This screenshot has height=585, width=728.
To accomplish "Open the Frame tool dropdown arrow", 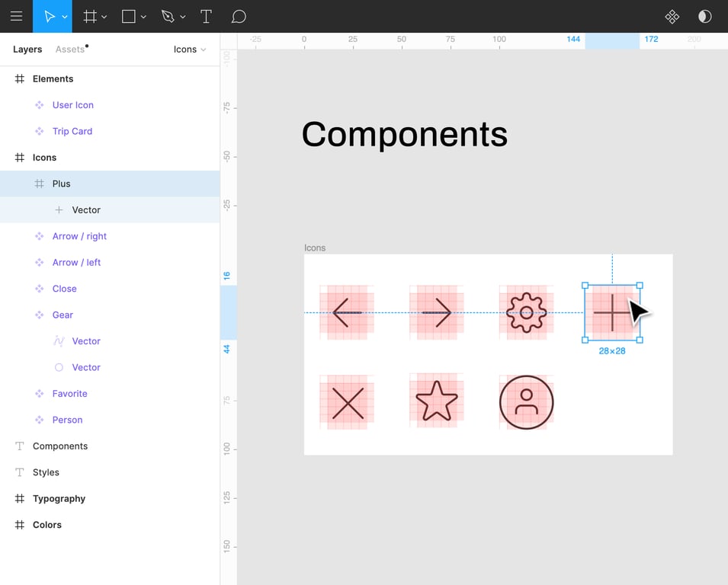I will click(x=104, y=17).
